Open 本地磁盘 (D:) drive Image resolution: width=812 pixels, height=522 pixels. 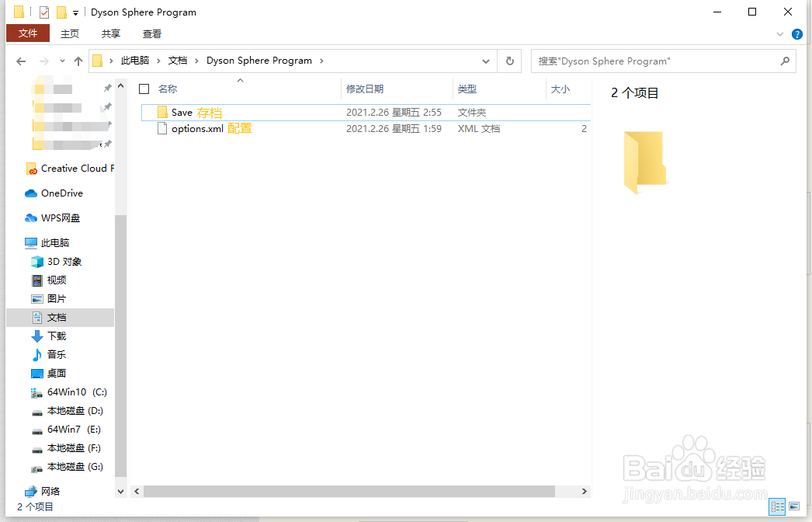pos(68,411)
